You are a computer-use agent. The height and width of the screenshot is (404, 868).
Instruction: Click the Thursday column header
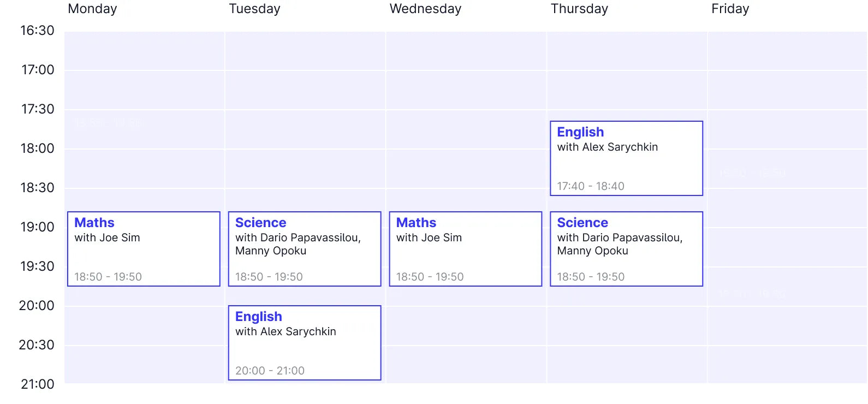[579, 9]
